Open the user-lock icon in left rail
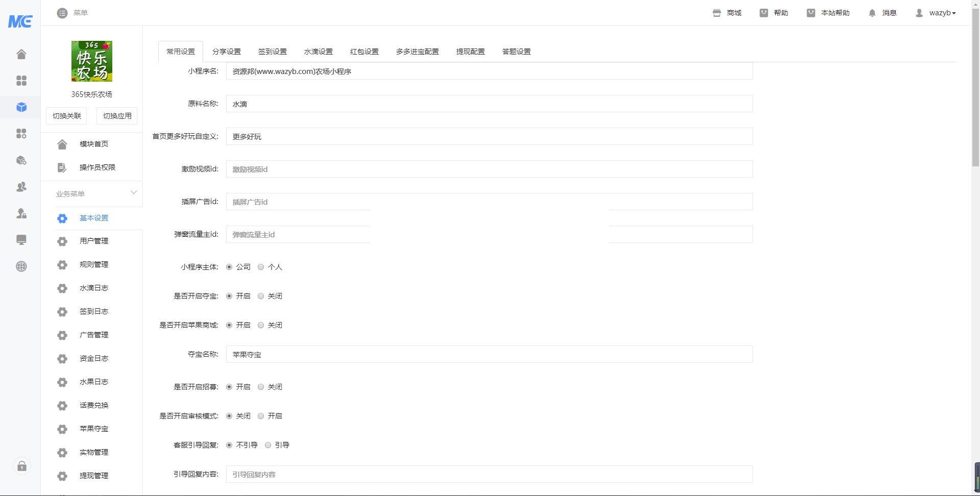This screenshot has width=980, height=496. (21, 213)
